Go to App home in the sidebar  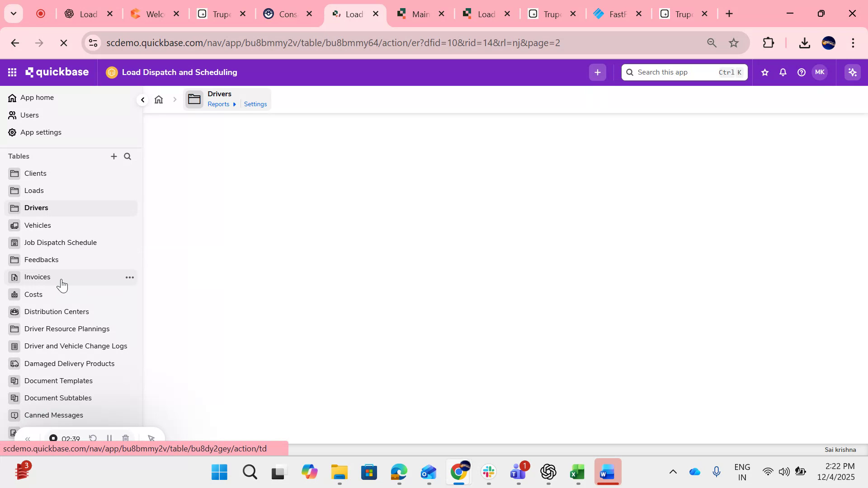click(x=37, y=98)
